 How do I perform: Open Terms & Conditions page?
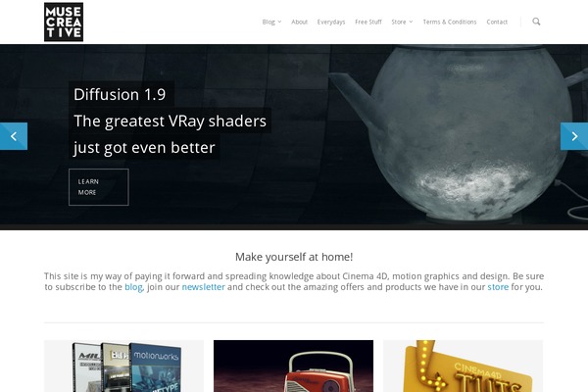(x=450, y=22)
